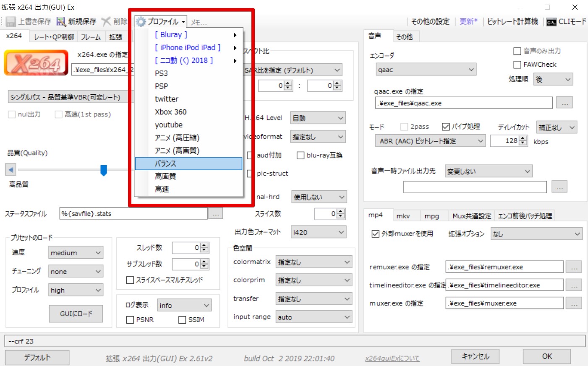Click the キャンセル button

pyautogui.click(x=476, y=356)
